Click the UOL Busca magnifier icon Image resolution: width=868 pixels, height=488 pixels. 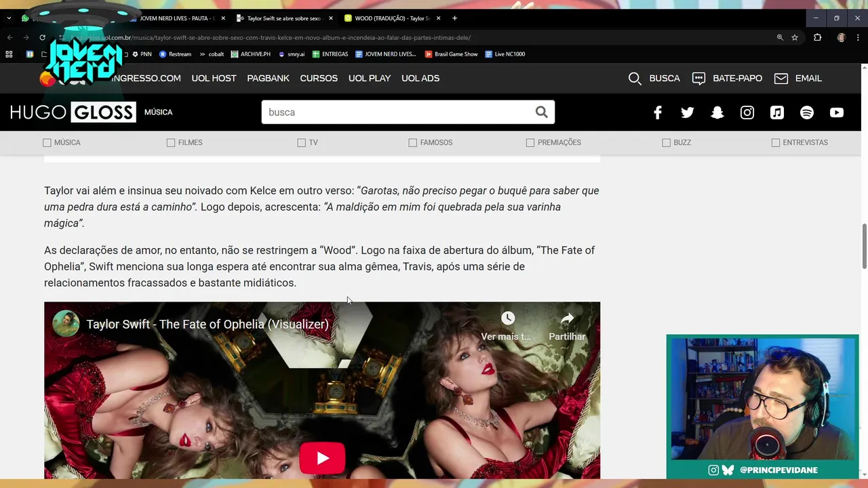click(x=635, y=79)
